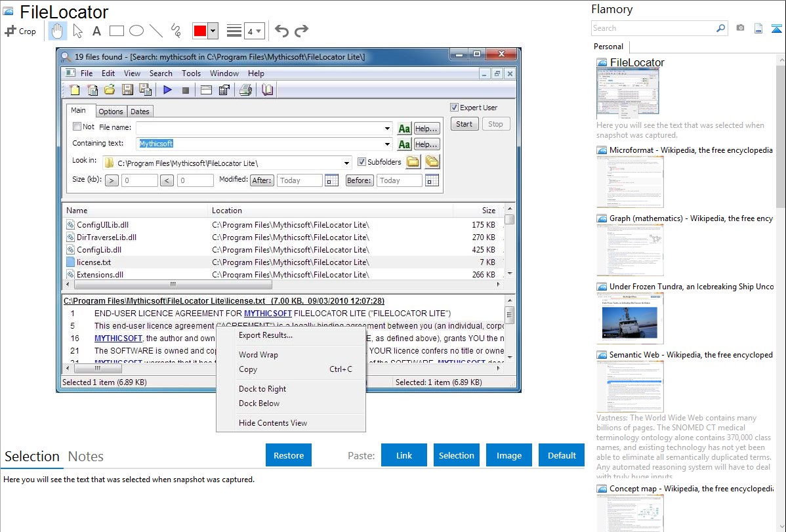Select the rectangle shape tool

coord(116,31)
